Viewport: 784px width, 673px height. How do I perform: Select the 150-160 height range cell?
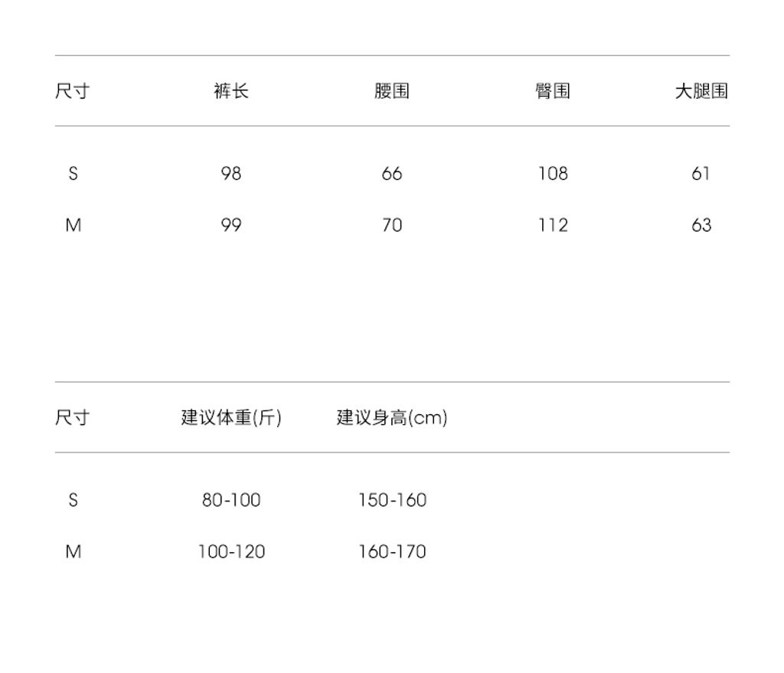(x=392, y=500)
